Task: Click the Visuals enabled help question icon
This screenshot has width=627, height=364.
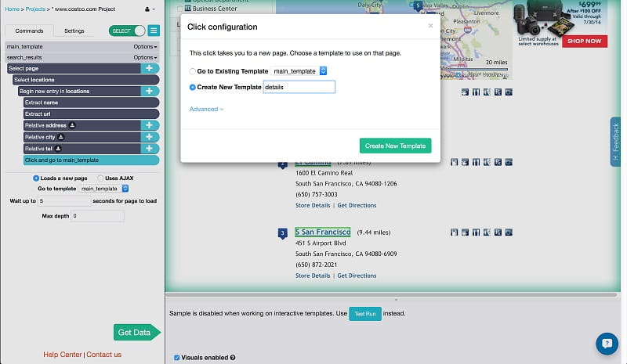Action: pos(233,358)
